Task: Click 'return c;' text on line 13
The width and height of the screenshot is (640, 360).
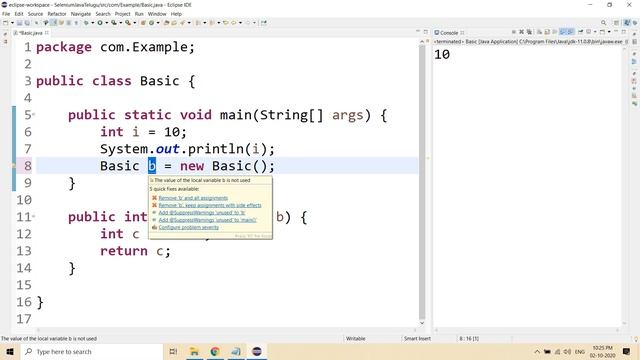Action: click(135, 251)
